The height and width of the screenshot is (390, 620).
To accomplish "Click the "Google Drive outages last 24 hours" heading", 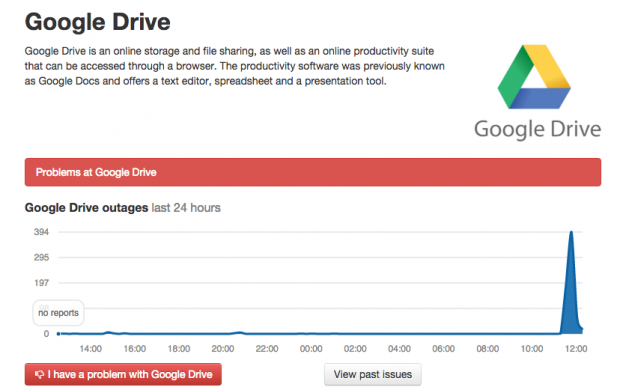I will point(123,208).
